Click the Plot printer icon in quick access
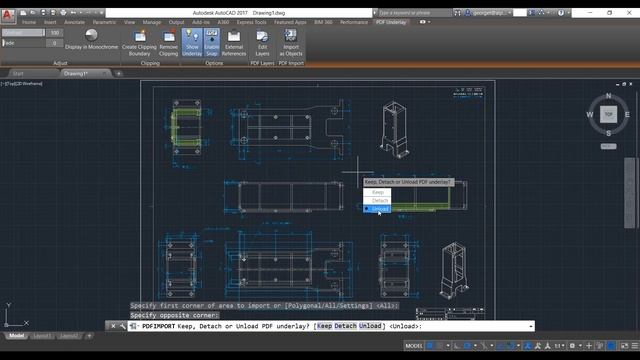This screenshot has height=360, width=640. point(63,13)
